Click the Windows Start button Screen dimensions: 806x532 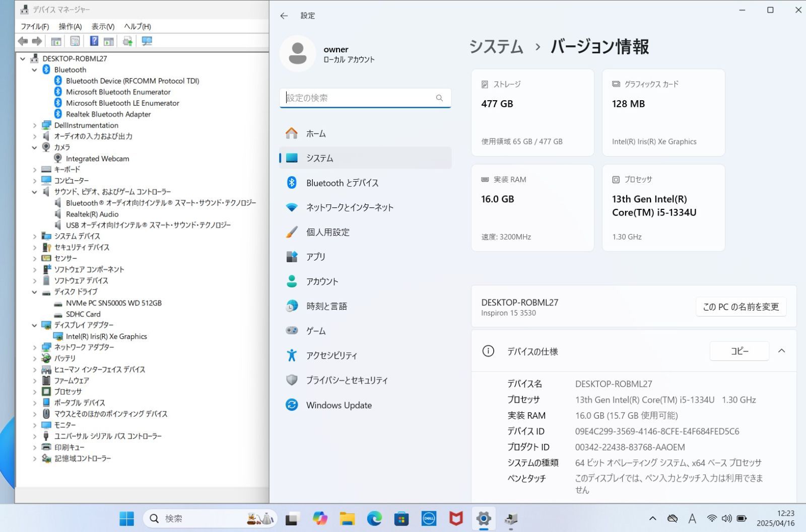(x=126, y=518)
